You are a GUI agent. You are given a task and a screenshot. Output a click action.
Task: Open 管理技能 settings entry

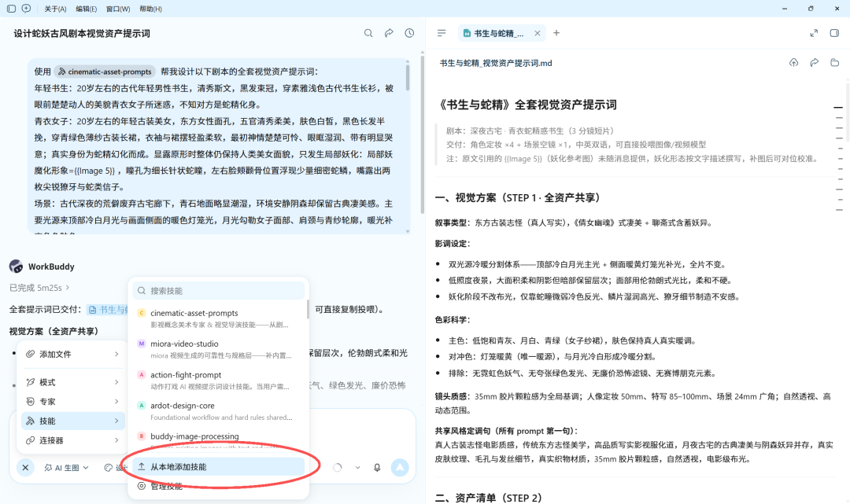[x=219, y=486]
